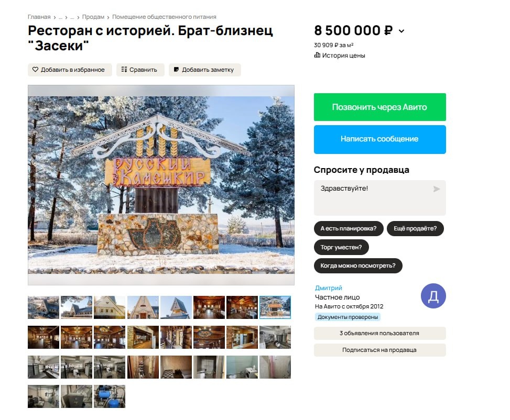Image resolution: width=510 pixels, height=420 pixels.
Task: Click the add note icon
Action: pos(176,70)
